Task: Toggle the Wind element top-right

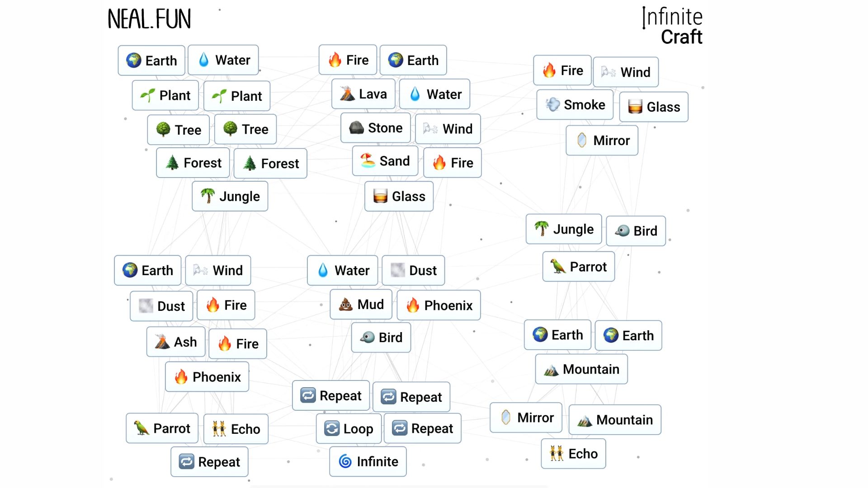Action: tap(626, 71)
